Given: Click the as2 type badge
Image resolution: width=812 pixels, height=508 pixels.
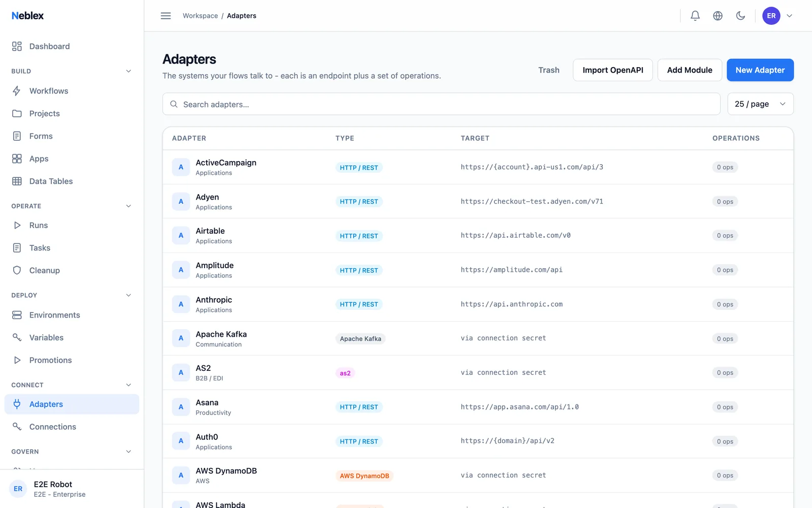Looking at the screenshot, I should click(345, 373).
